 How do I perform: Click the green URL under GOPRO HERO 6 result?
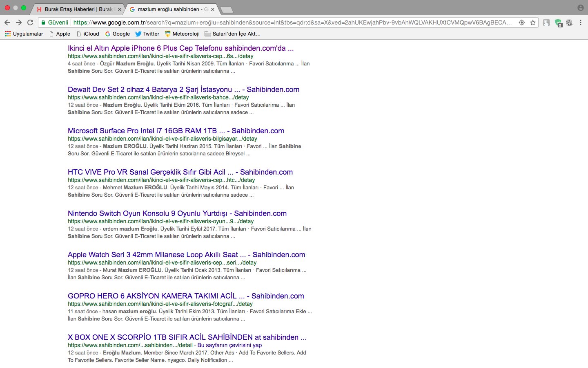pos(160,304)
